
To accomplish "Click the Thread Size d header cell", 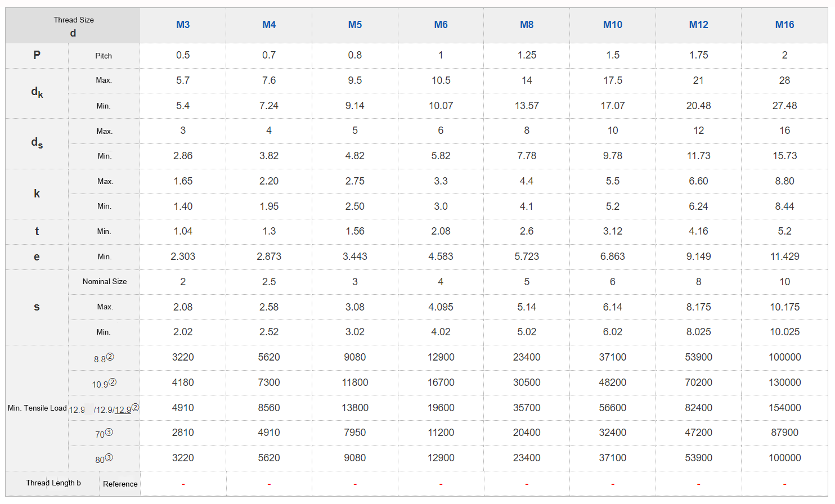I will tap(73, 26).
